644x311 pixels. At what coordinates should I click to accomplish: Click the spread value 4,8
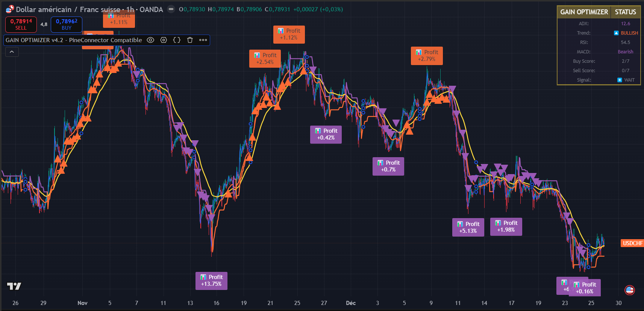(x=44, y=24)
